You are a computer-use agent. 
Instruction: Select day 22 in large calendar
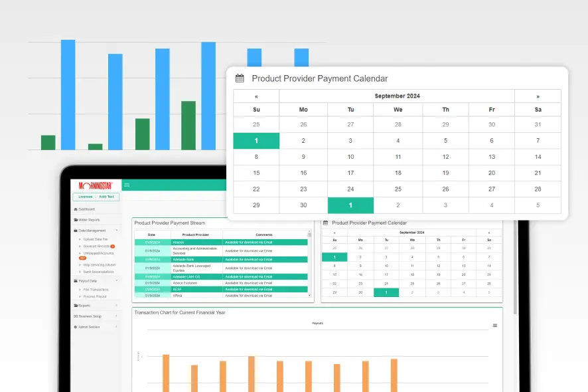tap(256, 189)
